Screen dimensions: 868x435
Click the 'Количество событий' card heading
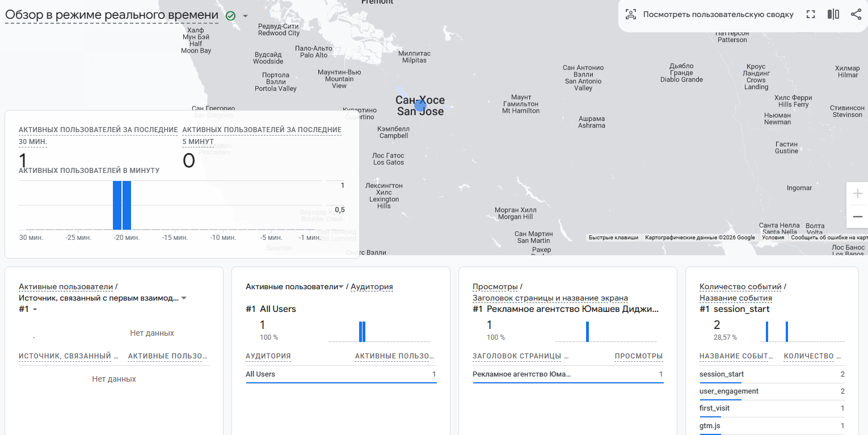pyautogui.click(x=740, y=286)
